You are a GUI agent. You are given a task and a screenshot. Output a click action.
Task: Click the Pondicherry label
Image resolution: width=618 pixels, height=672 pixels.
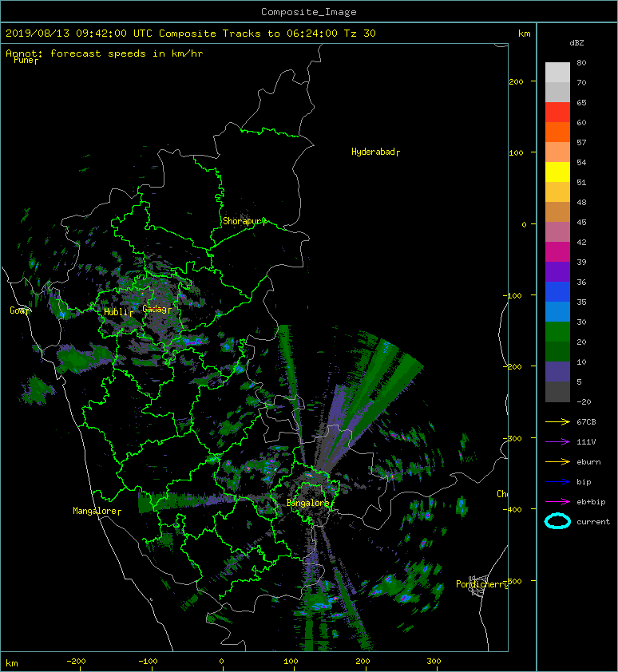coord(481,584)
